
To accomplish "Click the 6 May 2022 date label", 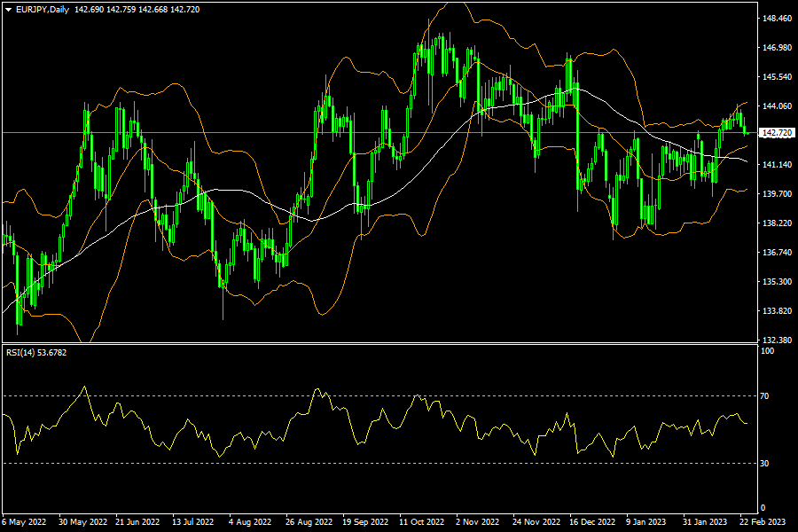I will [x=24, y=522].
